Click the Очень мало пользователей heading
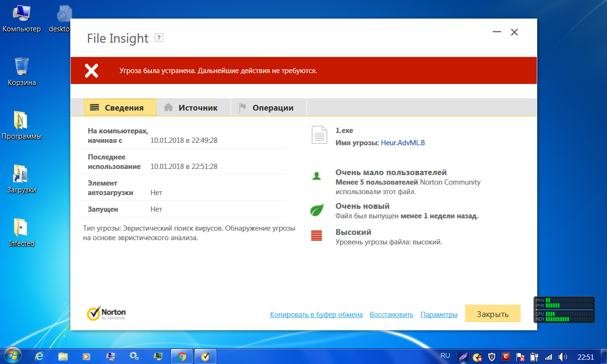The width and height of the screenshot is (607, 364). 391,173
